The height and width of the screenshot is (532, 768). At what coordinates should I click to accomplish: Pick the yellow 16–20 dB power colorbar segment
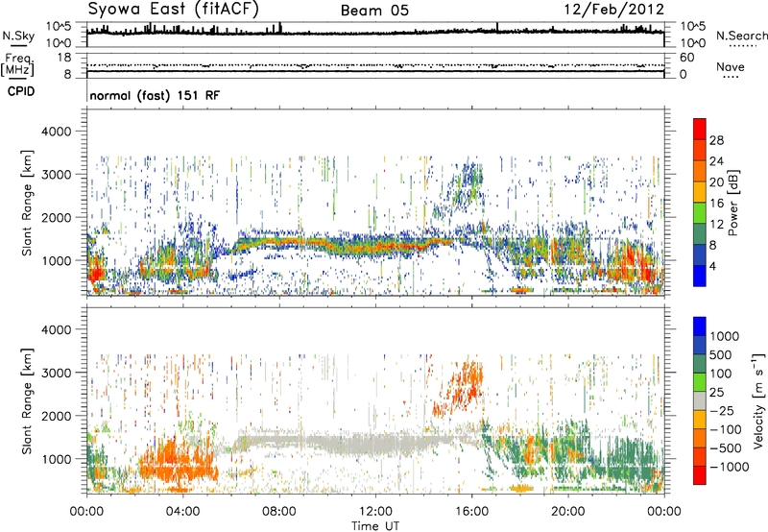(x=700, y=192)
